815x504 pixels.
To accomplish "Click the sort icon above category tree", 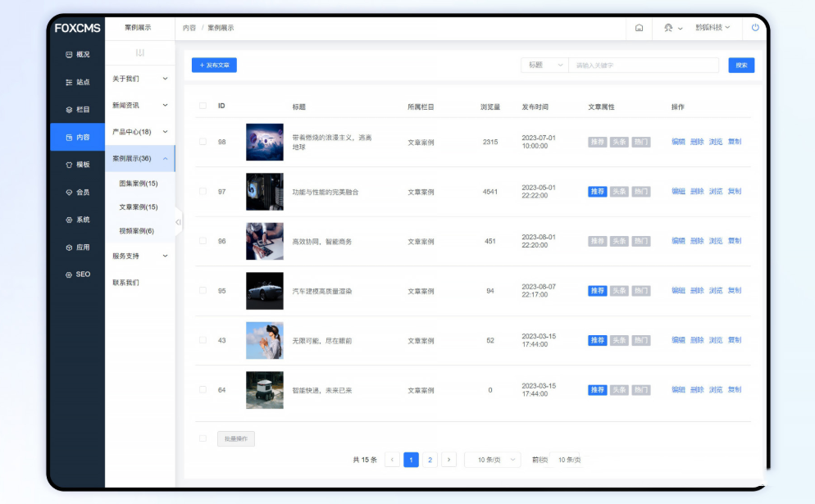I will click(139, 53).
